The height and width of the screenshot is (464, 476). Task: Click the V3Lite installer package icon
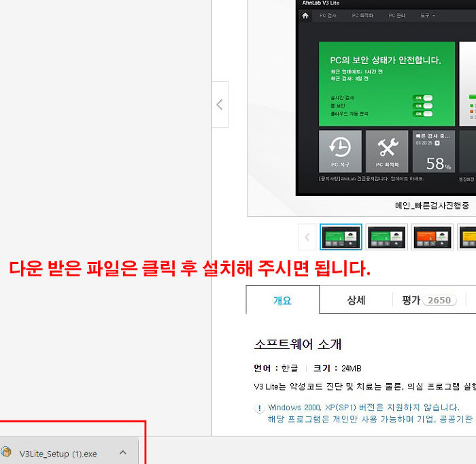(6, 452)
